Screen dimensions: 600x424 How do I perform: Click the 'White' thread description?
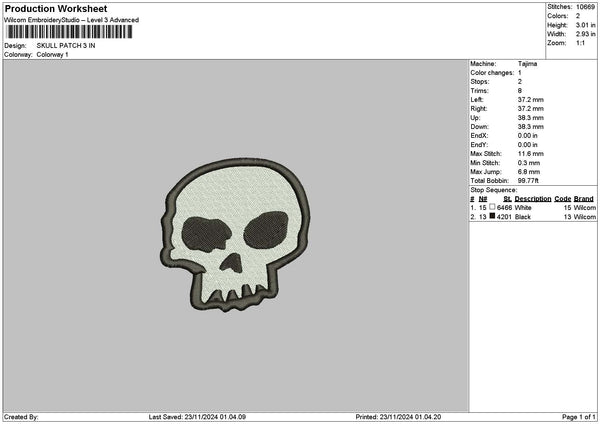pos(523,208)
